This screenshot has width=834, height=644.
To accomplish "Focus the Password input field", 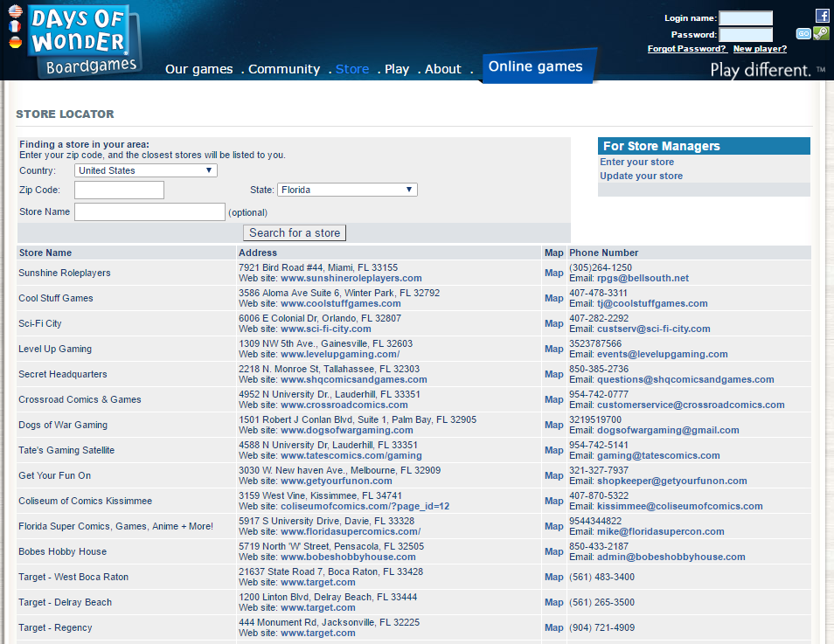I will [746, 35].
